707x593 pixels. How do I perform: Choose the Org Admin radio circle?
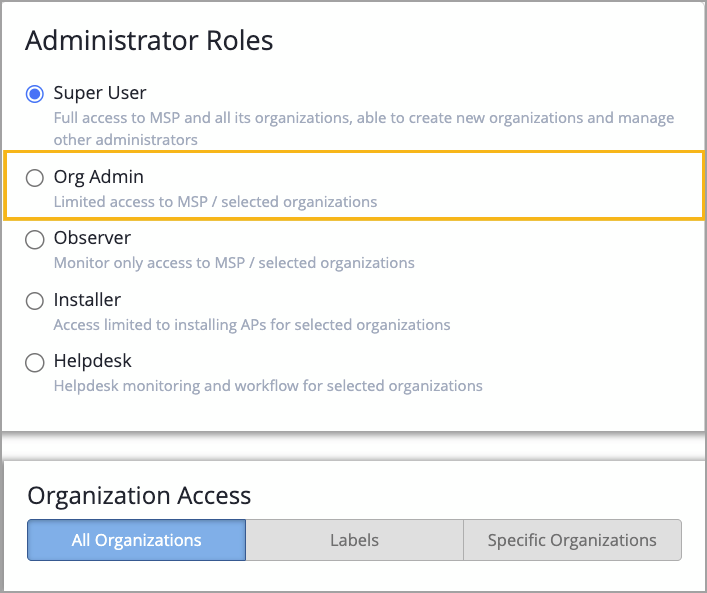(35, 178)
